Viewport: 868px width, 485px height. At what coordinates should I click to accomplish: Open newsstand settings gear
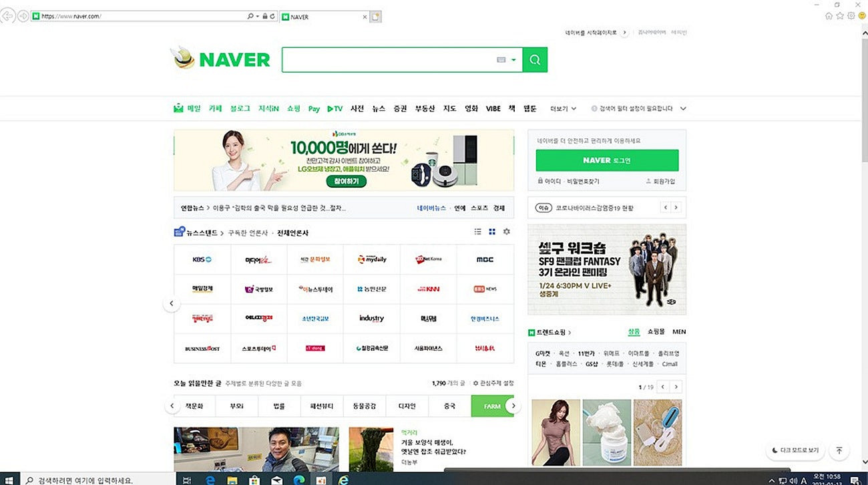tap(507, 232)
